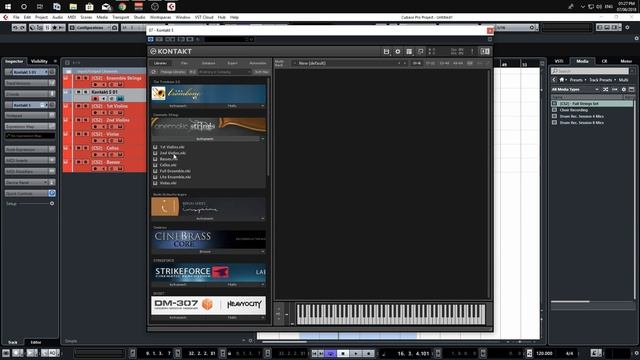Open the File menu
Screen dimensions: 640x360
16,17
